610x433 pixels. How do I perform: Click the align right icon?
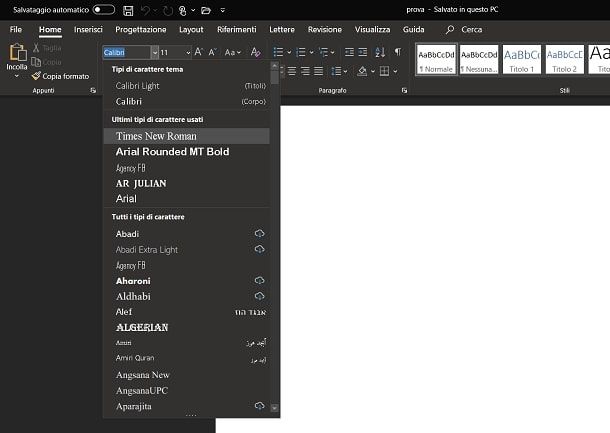pos(305,71)
